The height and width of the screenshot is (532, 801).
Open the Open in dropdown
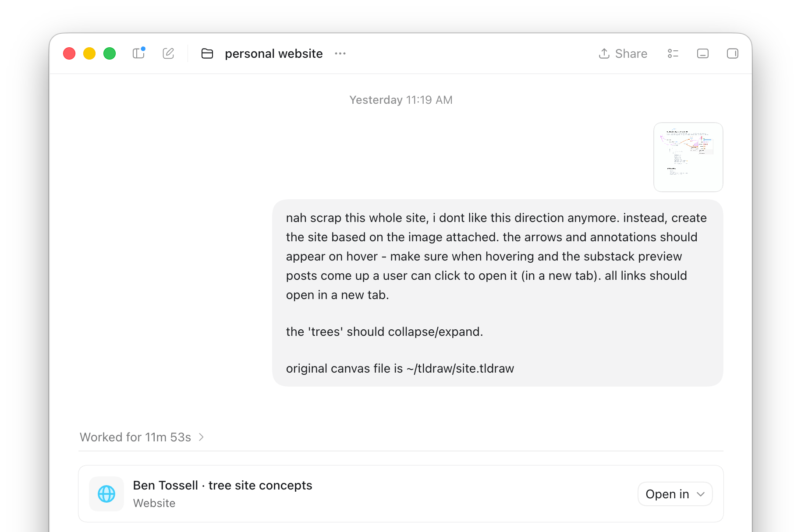[675, 494]
